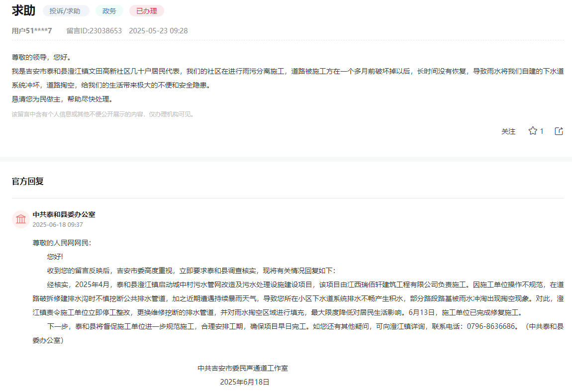The width and height of the screenshot is (572, 392).
Task: Click the 留言ID:23038653 text
Action: click(94, 31)
